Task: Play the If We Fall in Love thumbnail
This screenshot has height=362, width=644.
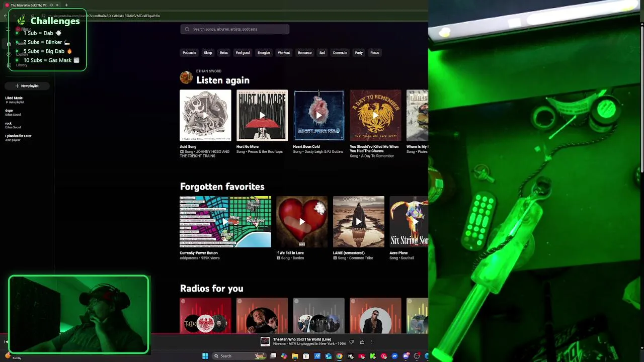Action: (302, 222)
